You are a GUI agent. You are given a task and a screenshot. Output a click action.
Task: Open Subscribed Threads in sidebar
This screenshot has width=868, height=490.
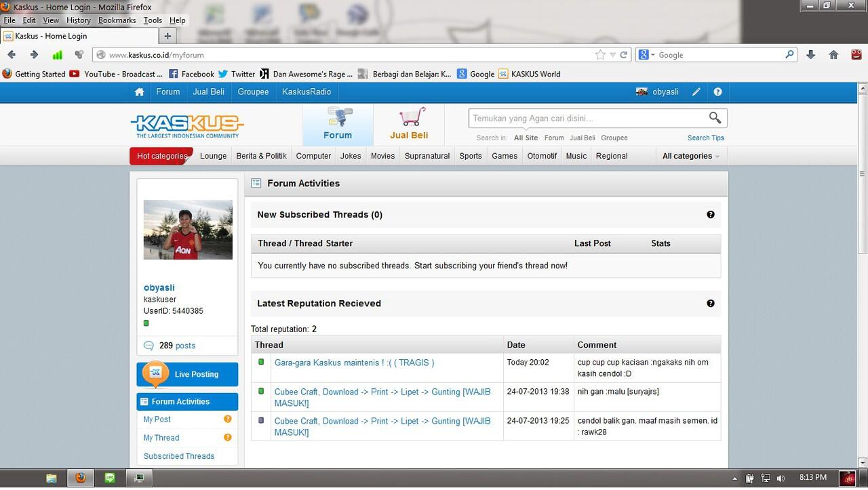point(179,456)
